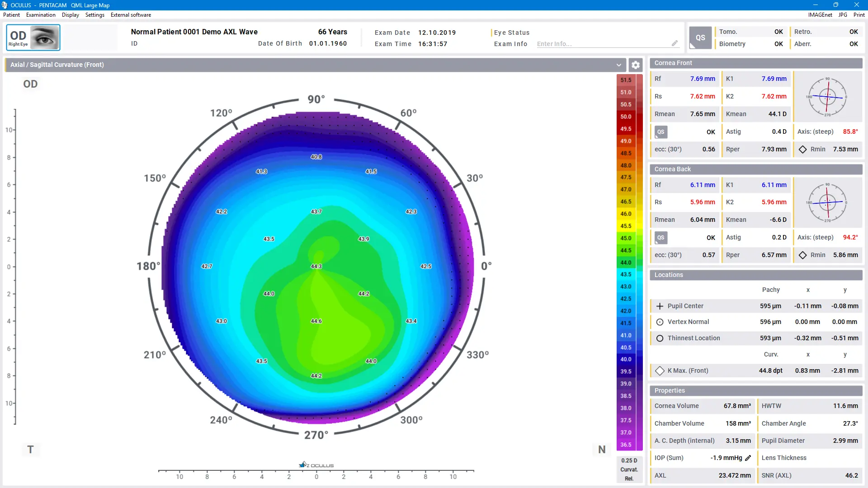Click the edit pencil in Exam Info
868x488 pixels.
click(x=675, y=43)
